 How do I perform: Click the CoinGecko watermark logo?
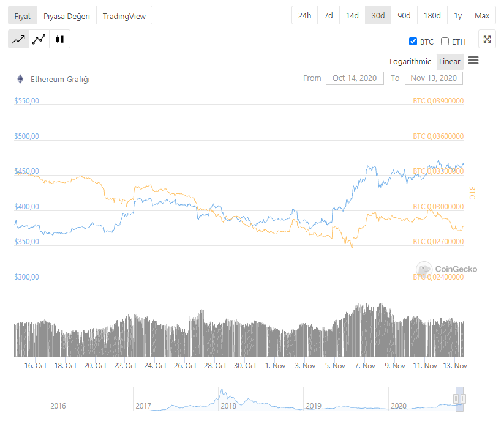tap(424, 269)
